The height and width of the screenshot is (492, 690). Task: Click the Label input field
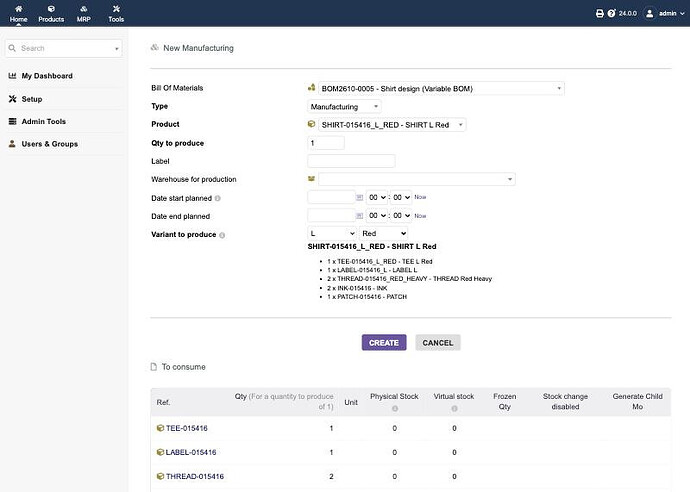351,161
